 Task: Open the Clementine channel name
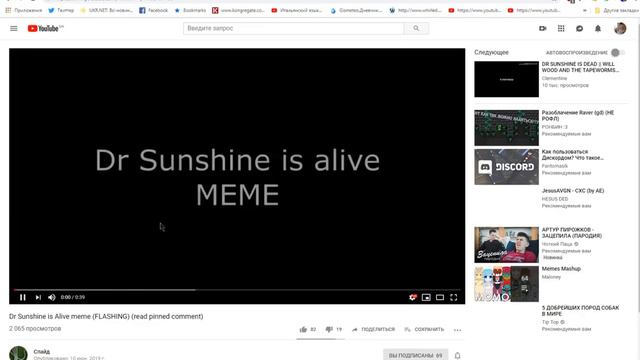pos(554,78)
